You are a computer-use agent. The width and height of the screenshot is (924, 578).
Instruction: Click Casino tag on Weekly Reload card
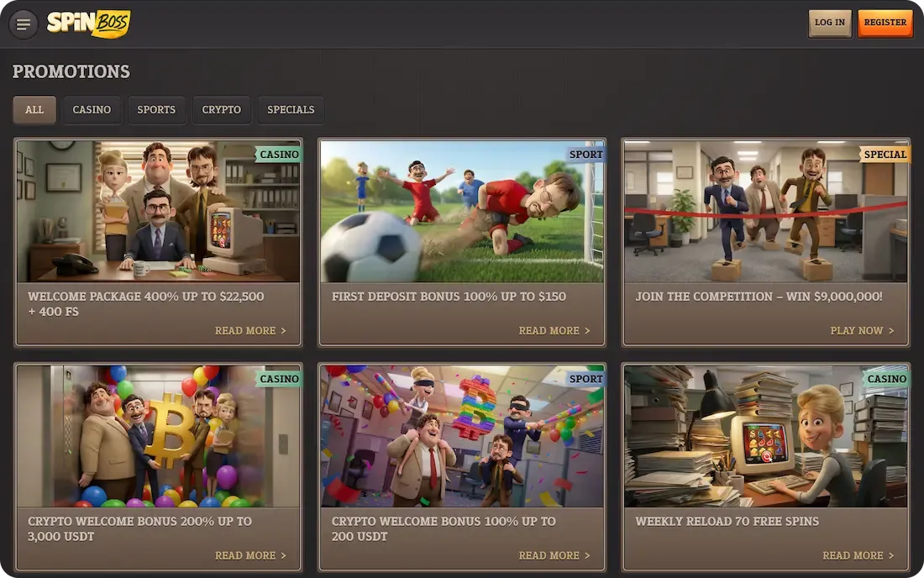pos(886,379)
